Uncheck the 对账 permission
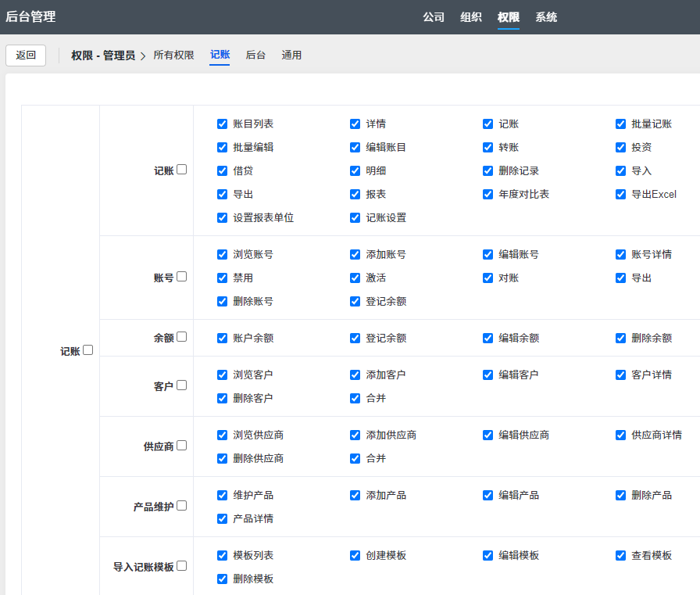700x595 pixels. pos(488,278)
